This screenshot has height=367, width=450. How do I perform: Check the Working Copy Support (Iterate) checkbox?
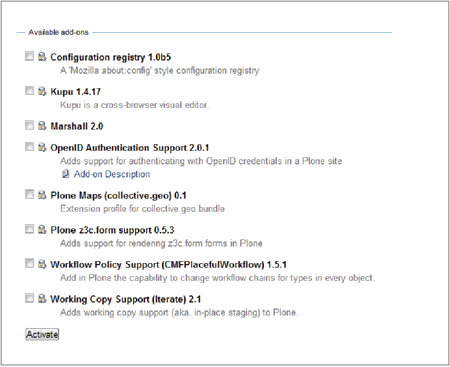click(30, 298)
